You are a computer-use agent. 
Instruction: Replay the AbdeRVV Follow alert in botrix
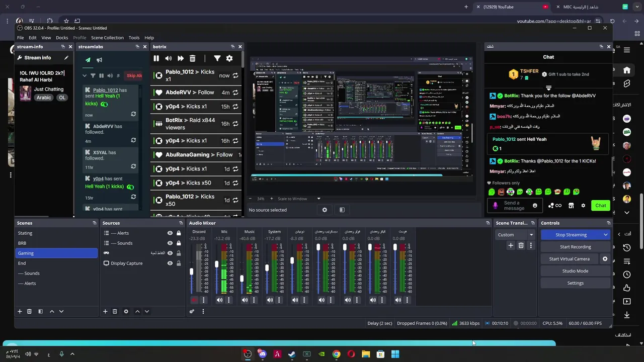[x=235, y=93]
